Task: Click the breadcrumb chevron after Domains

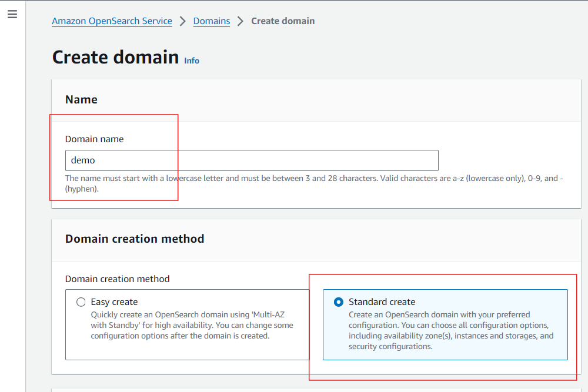Action: coord(240,21)
